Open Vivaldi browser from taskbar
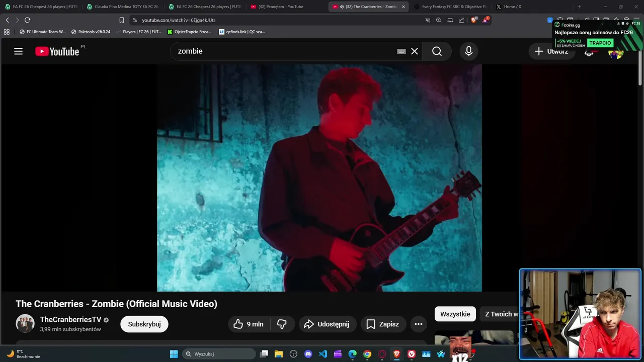The image size is (644, 362). 412,354
